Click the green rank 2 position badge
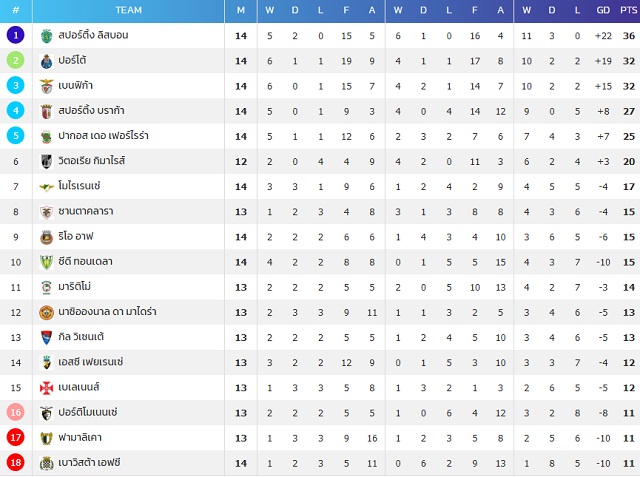 16,60
